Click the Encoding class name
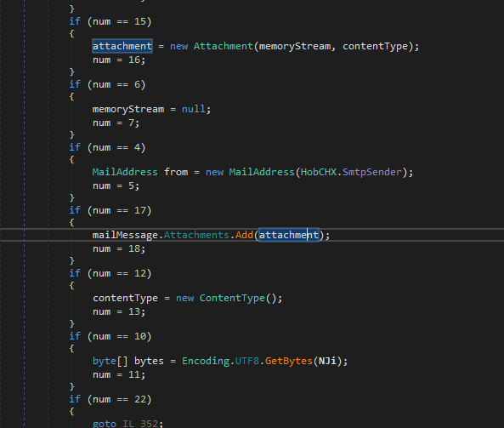The height and width of the screenshot is (428, 504). pyautogui.click(x=206, y=362)
